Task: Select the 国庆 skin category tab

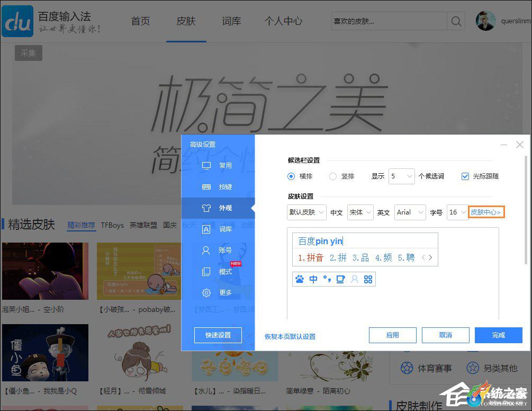Action: [169, 225]
